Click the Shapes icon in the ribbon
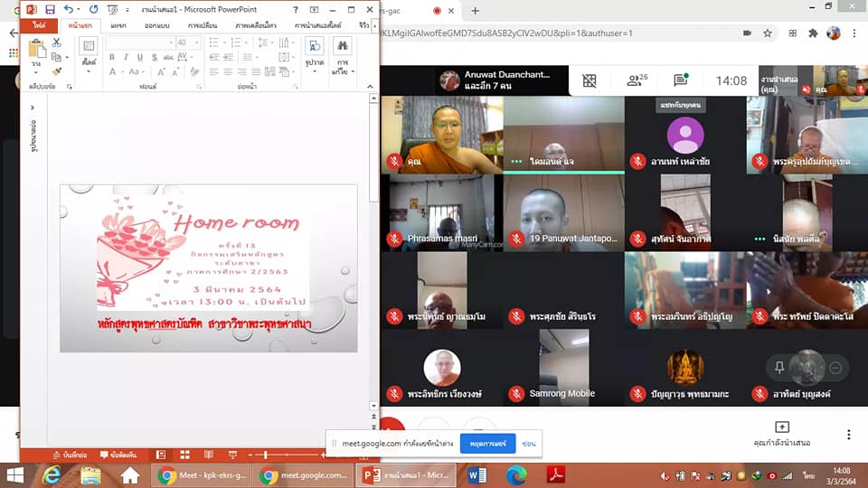868x488 pixels. tap(315, 46)
